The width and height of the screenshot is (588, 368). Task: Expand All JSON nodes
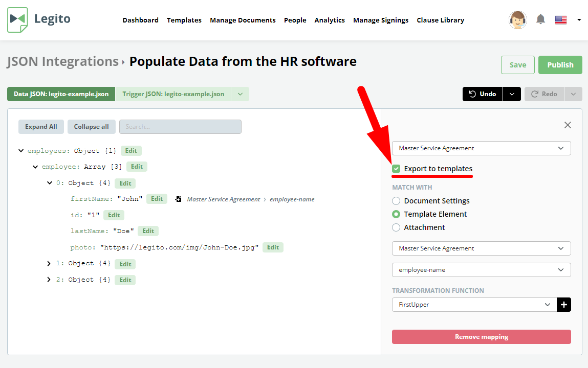point(41,127)
